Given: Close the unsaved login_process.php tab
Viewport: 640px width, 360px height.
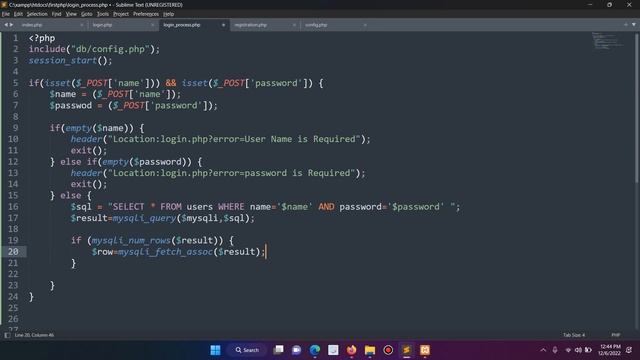Looking at the screenshot, I should [x=223, y=25].
